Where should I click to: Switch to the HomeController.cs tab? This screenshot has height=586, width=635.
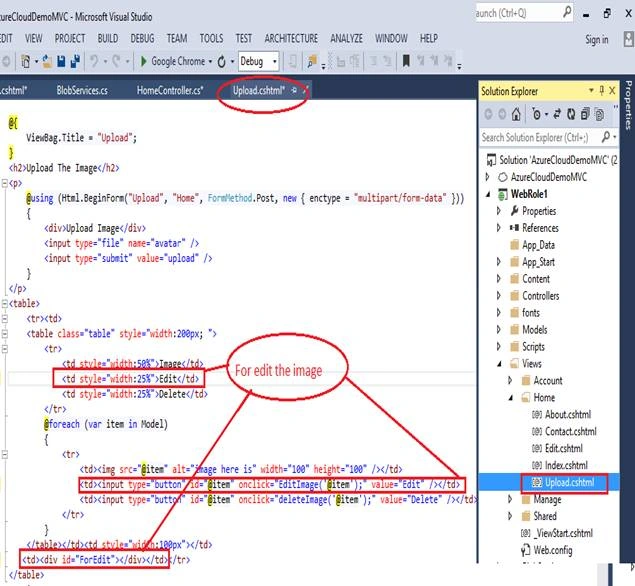pyautogui.click(x=170, y=90)
